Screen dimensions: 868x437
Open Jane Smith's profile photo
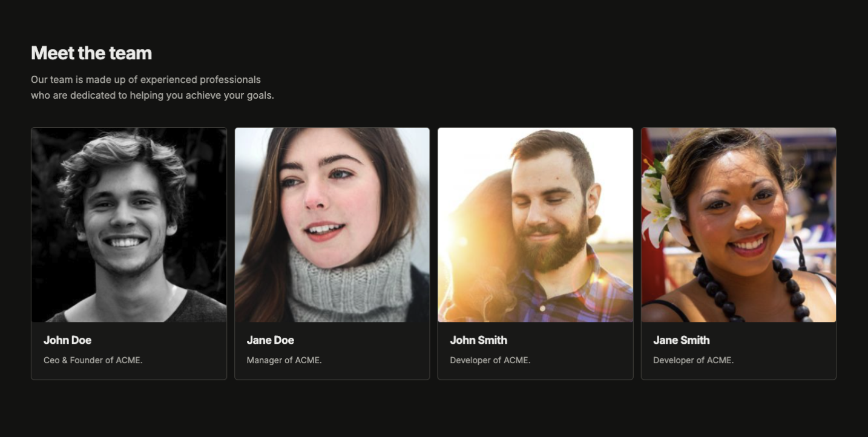pyautogui.click(x=738, y=225)
